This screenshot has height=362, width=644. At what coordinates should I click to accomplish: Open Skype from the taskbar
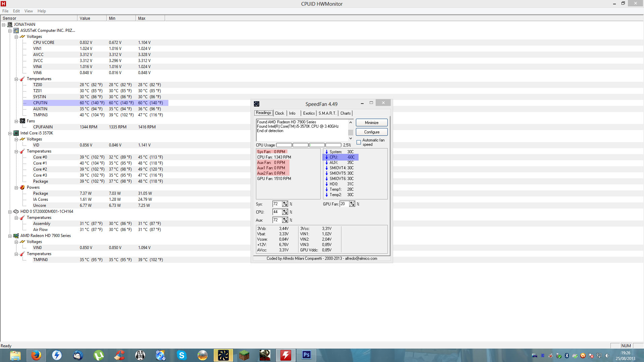pyautogui.click(x=181, y=355)
